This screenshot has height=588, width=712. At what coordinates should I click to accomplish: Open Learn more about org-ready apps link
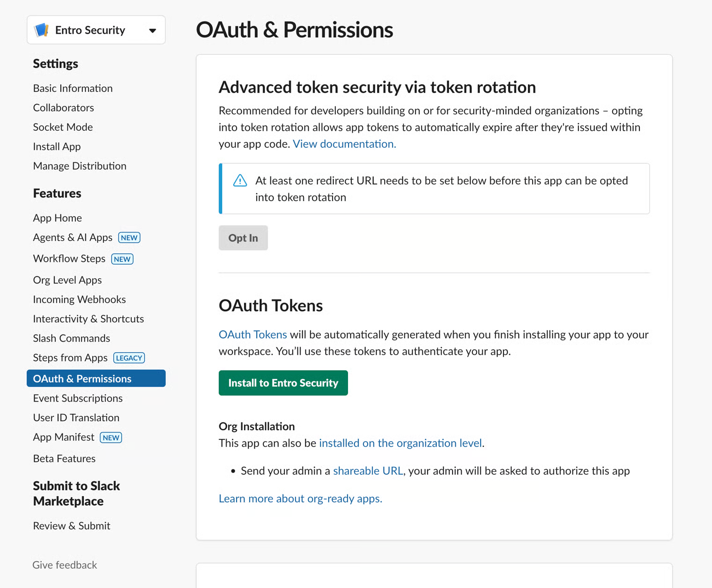(300, 499)
